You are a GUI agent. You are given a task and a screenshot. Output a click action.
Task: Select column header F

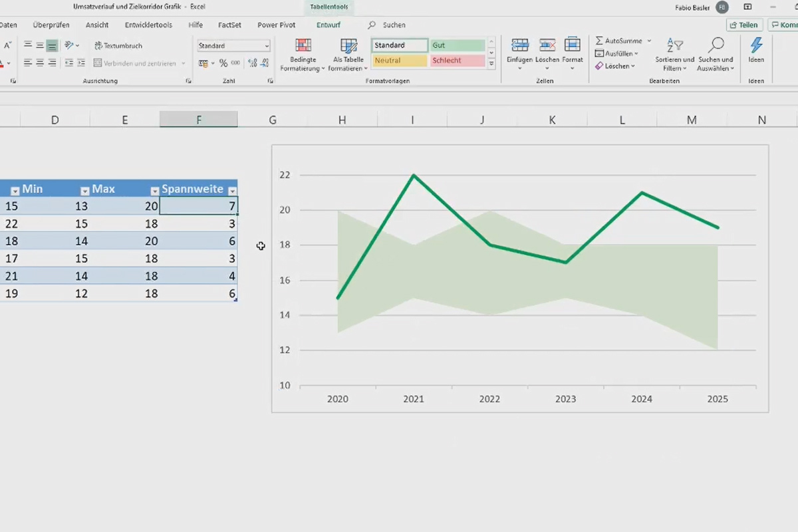pyautogui.click(x=199, y=120)
